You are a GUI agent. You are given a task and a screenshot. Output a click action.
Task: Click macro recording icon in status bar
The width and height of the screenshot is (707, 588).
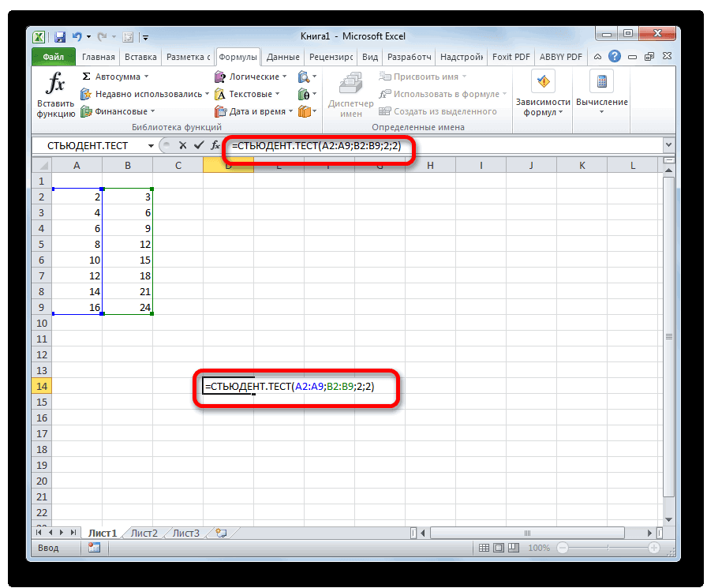(94, 548)
